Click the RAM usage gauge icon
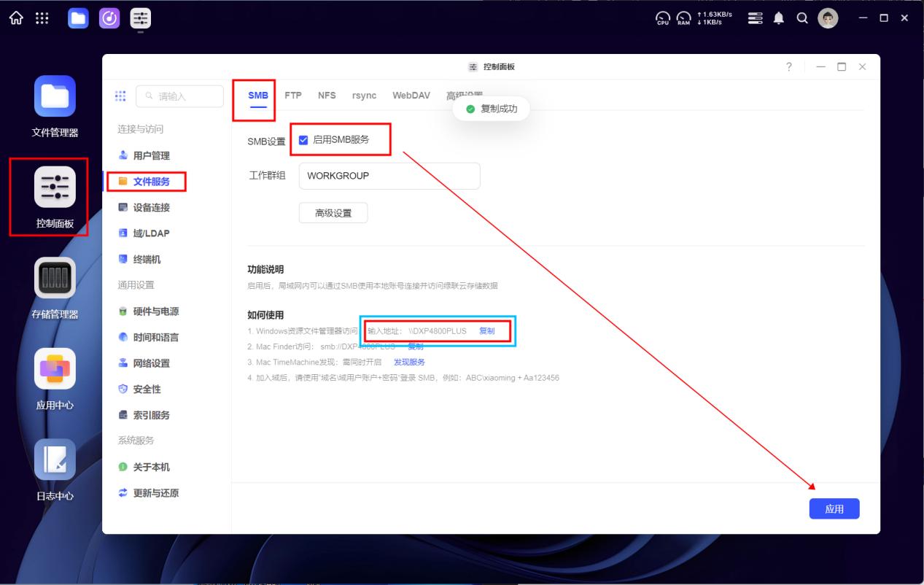 tap(684, 18)
